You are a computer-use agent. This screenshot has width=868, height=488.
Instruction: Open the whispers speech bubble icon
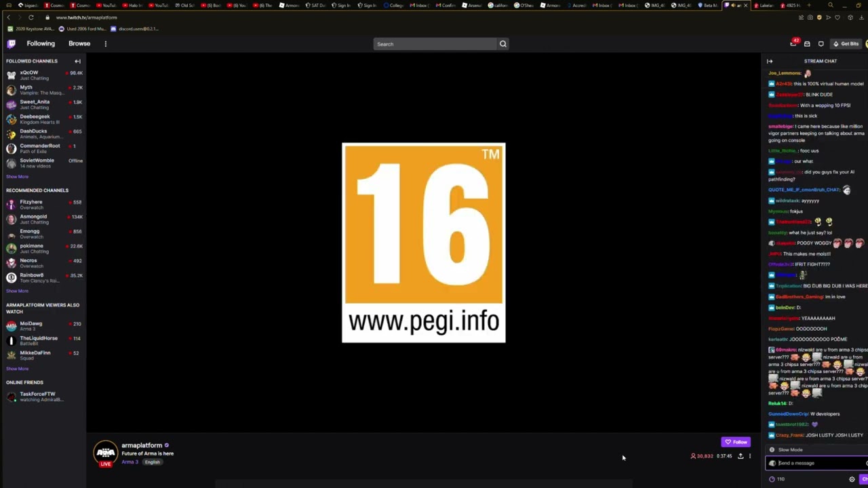click(x=821, y=44)
